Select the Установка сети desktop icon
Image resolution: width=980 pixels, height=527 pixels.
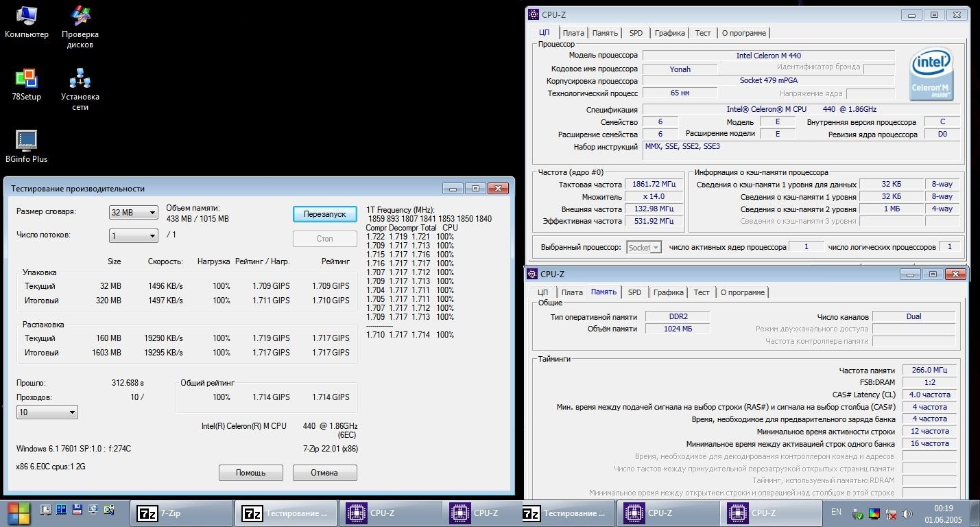tap(80, 89)
